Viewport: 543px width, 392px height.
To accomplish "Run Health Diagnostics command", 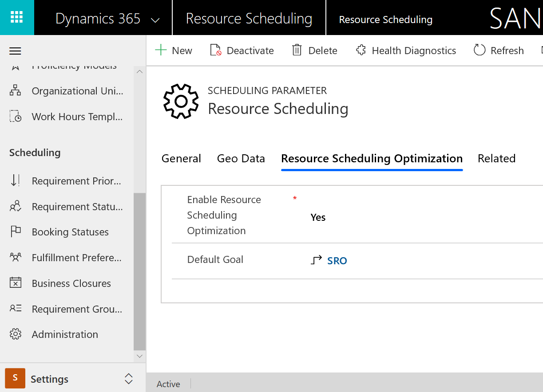I will [414, 51].
